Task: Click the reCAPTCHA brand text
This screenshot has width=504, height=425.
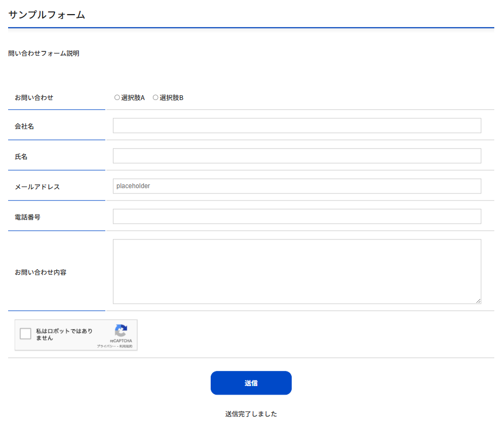Action: coord(121,341)
